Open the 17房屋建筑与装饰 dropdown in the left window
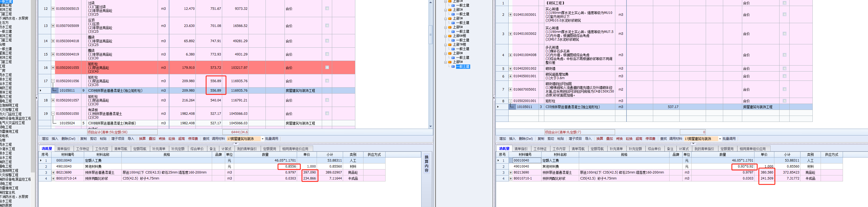Viewport: 868px width, 207px height. (x=262, y=139)
